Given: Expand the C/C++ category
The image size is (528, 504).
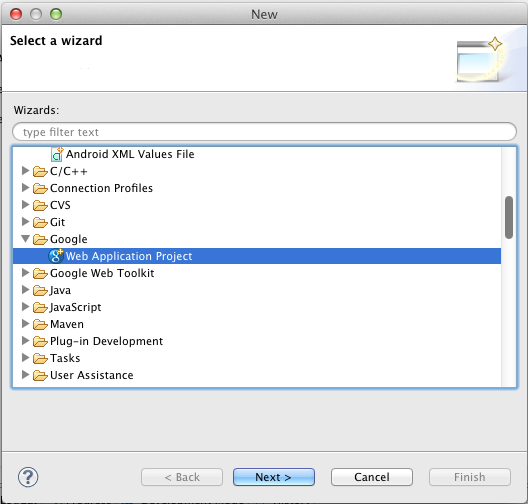Looking at the screenshot, I should (x=25, y=171).
